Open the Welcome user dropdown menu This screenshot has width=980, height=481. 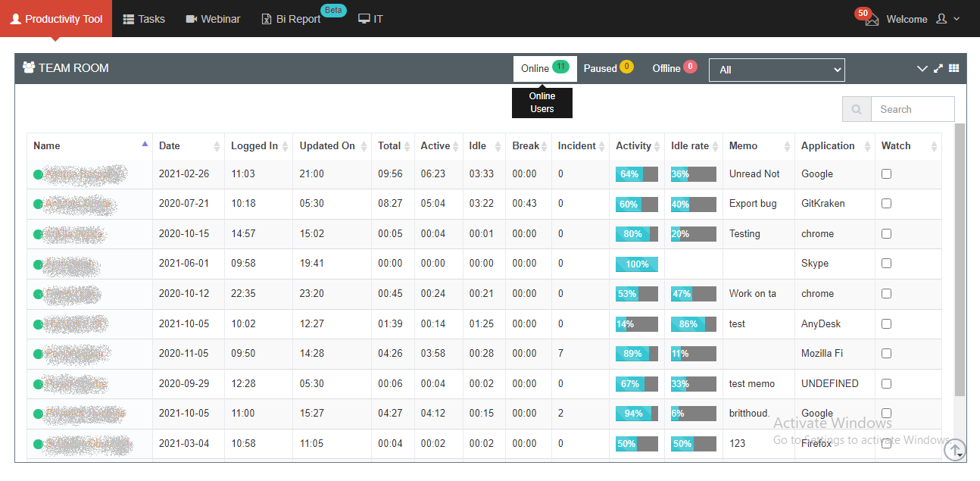922,19
